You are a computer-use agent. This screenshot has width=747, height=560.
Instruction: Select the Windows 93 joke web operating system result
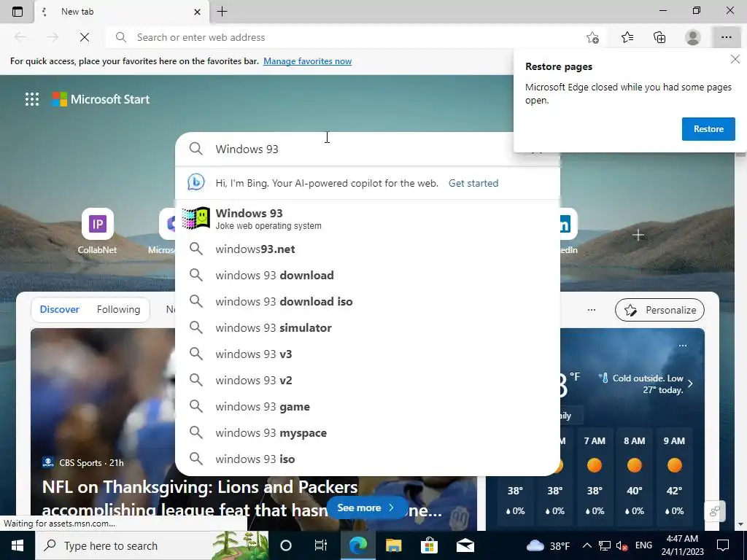tap(368, 219)
